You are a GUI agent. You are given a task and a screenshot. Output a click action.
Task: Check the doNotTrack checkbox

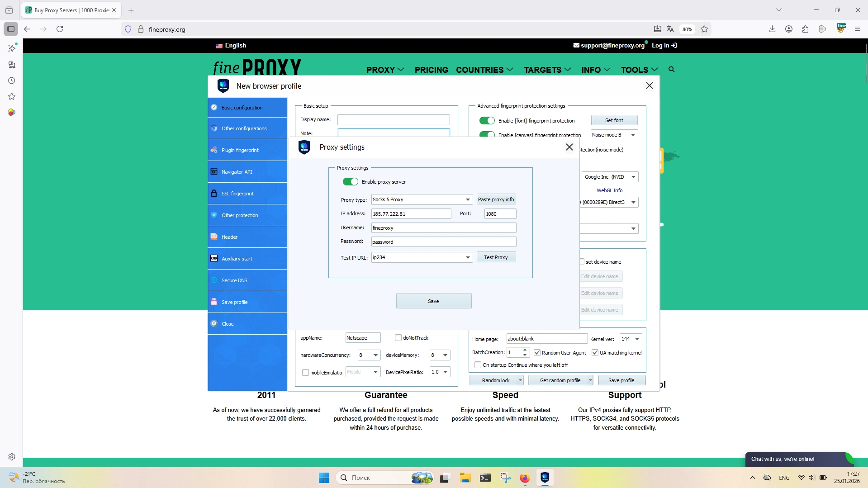[x=398, y=338]
